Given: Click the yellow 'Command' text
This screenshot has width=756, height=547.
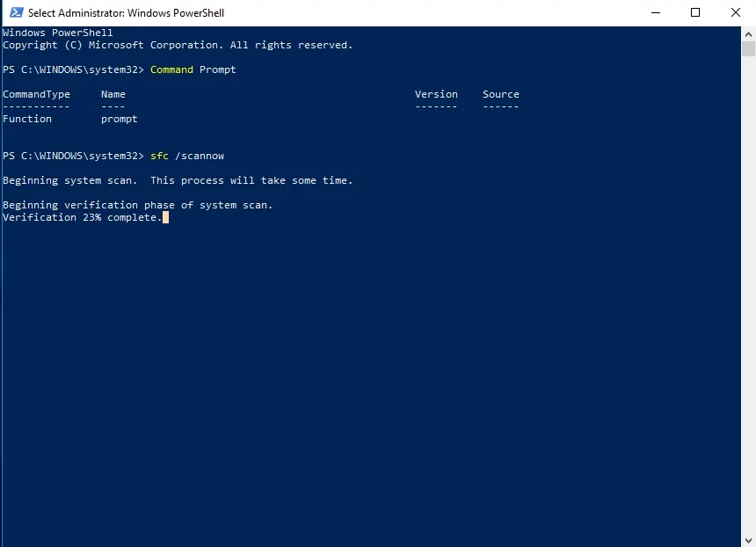Looking at the screenshot, I should pos(171,69).
